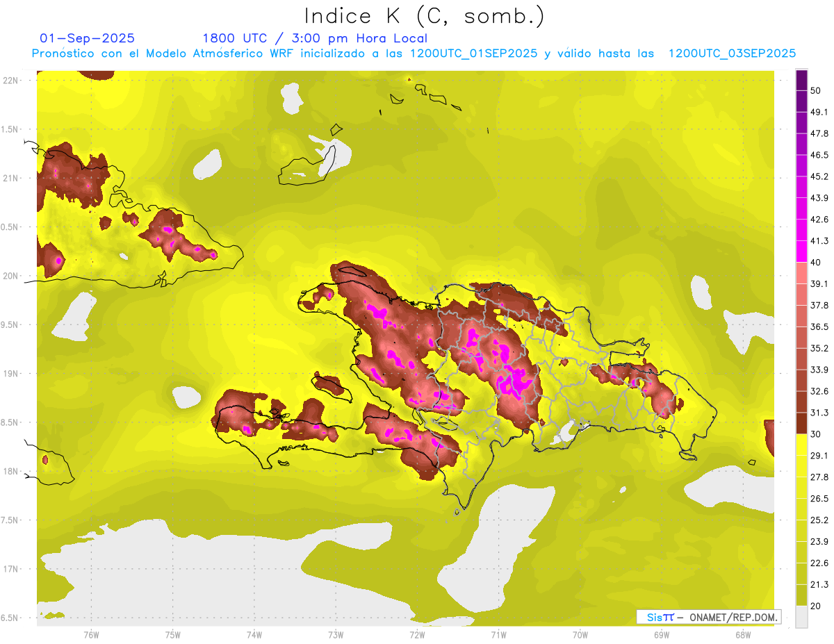
Task: Click the colorbar value '42.6'
Action: point(819,220)
